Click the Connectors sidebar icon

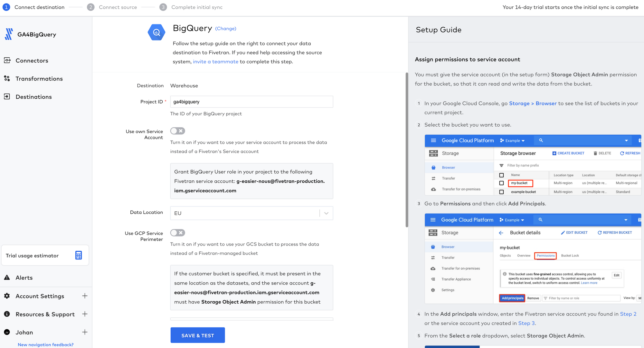[7, 60]
